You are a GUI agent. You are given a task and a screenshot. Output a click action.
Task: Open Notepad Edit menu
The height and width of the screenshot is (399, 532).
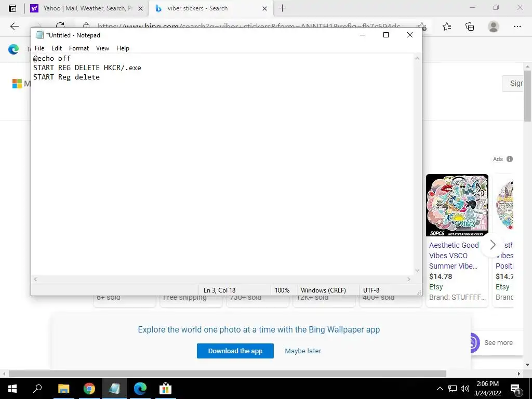pyautogui.click(x=56, y=48)
